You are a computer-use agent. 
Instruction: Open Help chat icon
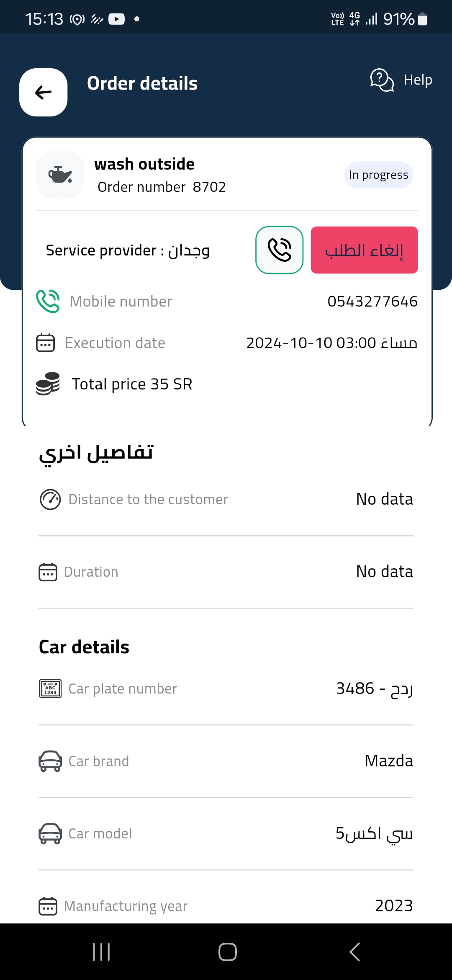[382, 80]
